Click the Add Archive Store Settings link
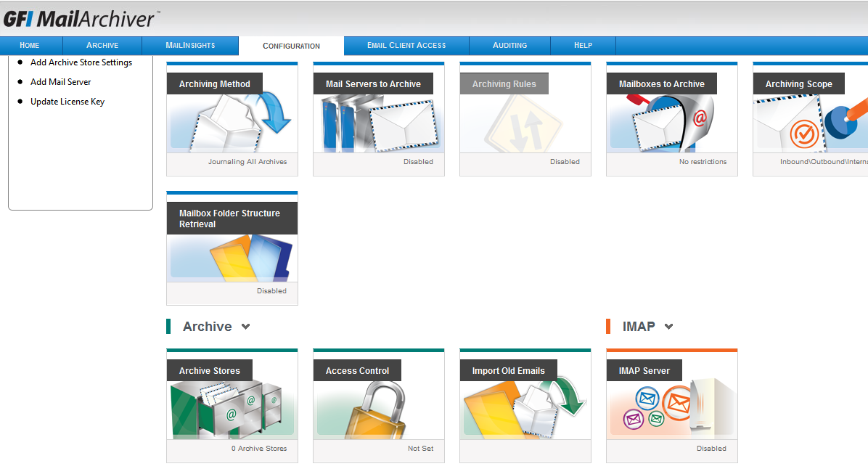The image size is (868, 469). [81, 62]
